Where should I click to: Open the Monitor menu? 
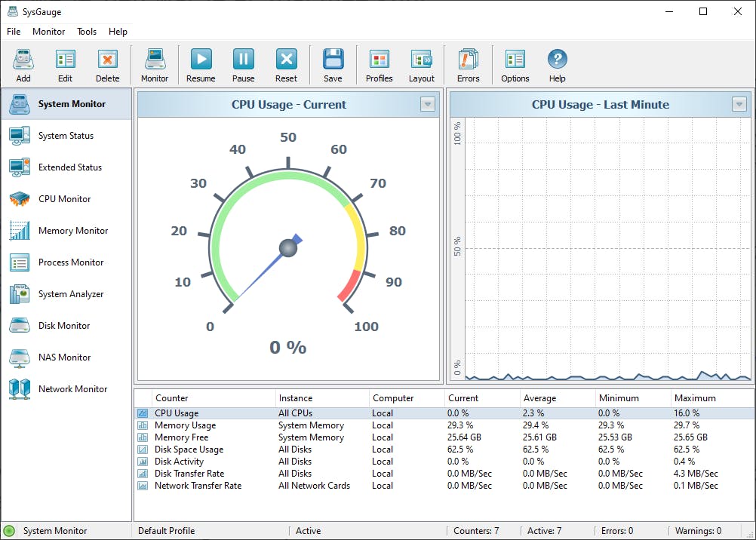pos(48,32)
